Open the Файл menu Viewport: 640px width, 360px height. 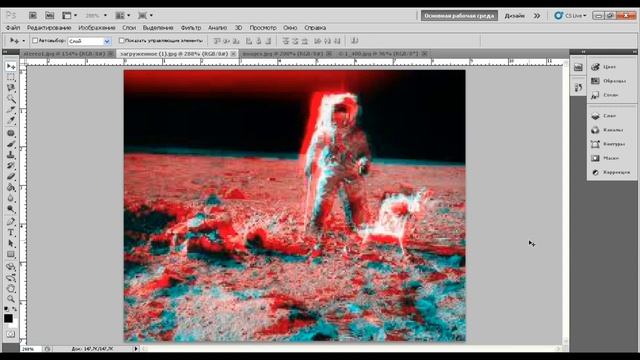click(13, 28)
